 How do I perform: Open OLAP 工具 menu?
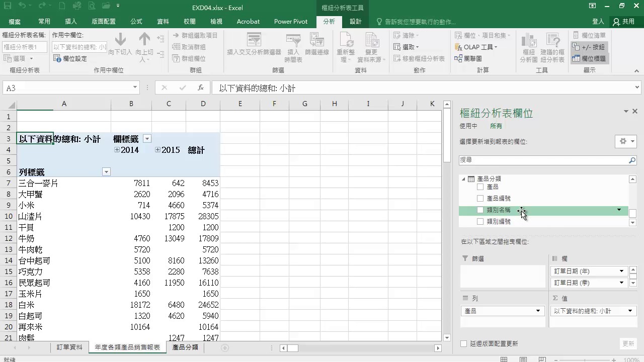[x=476, y=47]
